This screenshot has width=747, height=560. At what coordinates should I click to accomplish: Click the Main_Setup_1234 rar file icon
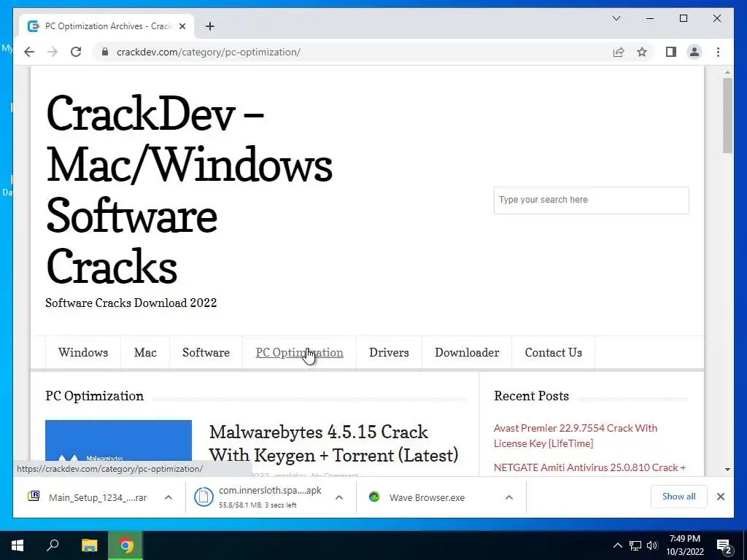34,496
